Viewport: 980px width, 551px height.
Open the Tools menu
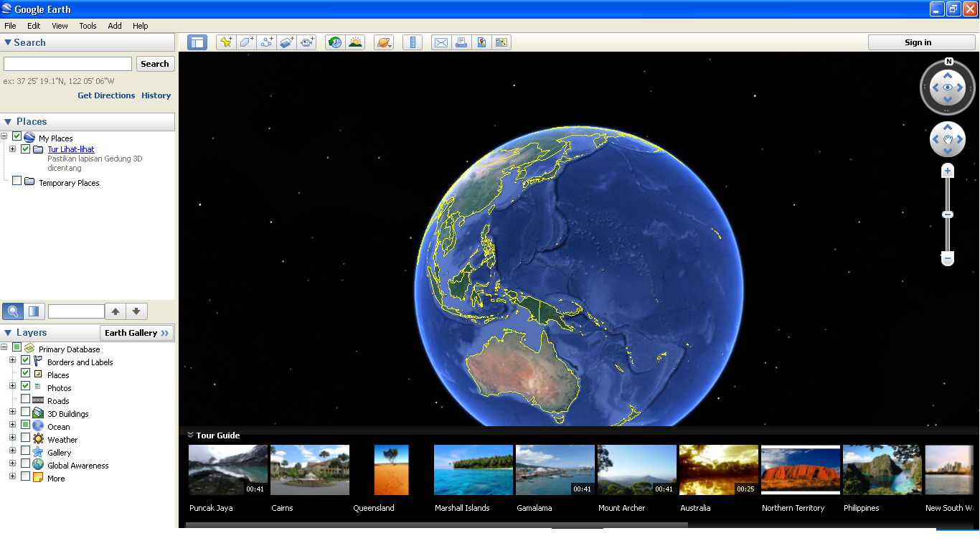tap(88, 25)
